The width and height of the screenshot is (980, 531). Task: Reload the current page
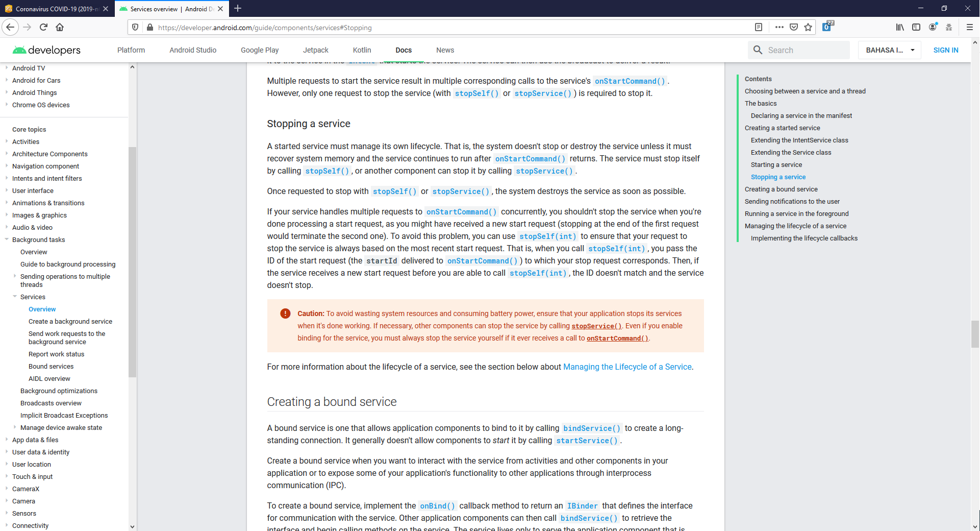(x=43, y=27)
